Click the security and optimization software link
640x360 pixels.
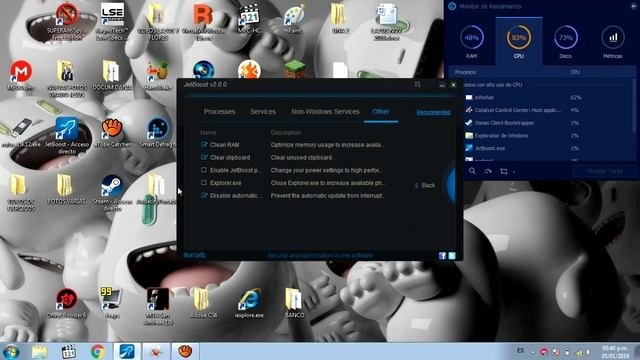click(x=320, y=256)
